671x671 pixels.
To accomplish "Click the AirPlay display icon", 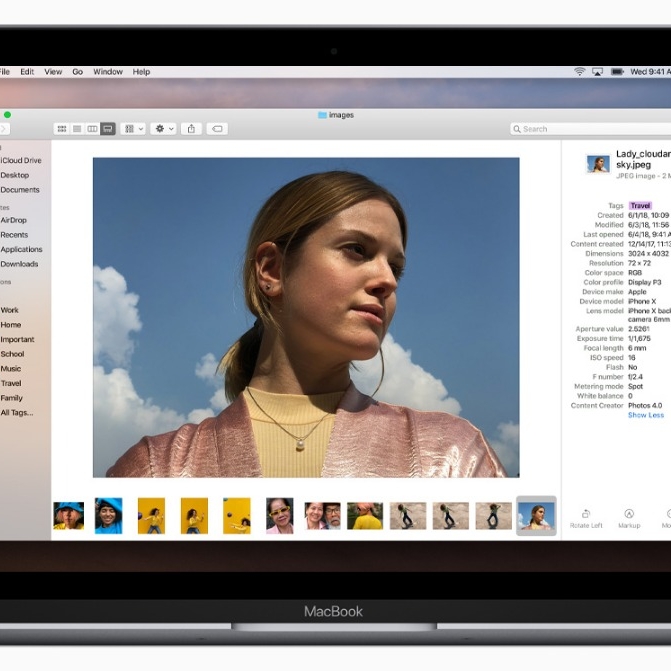I will pos(597,71).
